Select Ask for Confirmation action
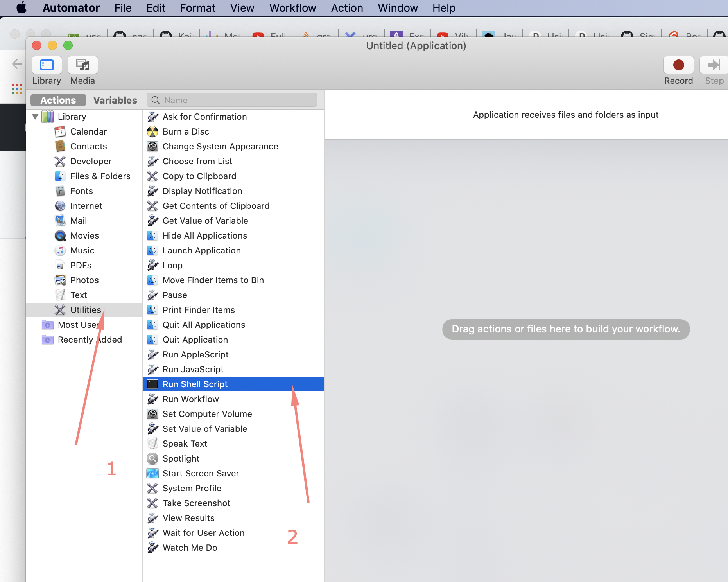Image resolution: width=728 pixels, height=582 pixels. tap(233, 117)
